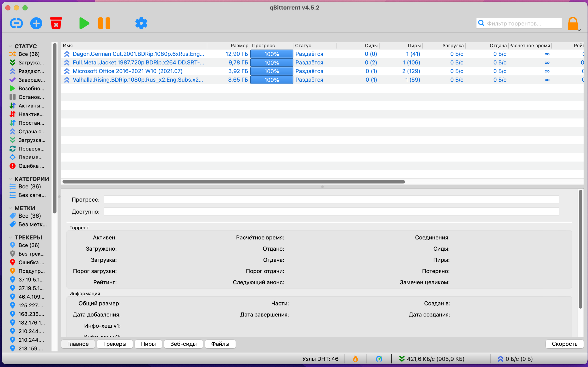Collapse the СТАТУС section

pos(10,46)
